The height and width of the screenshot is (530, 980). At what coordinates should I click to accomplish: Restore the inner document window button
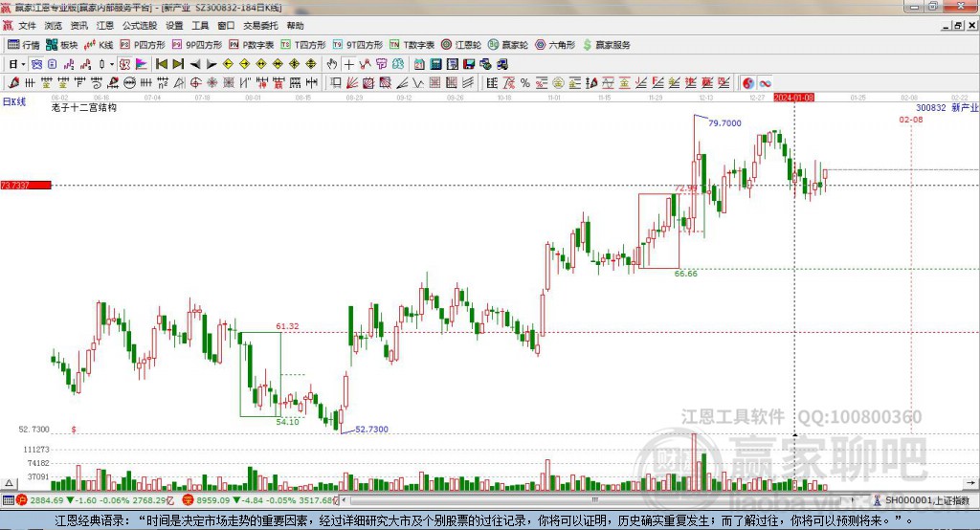958,26
